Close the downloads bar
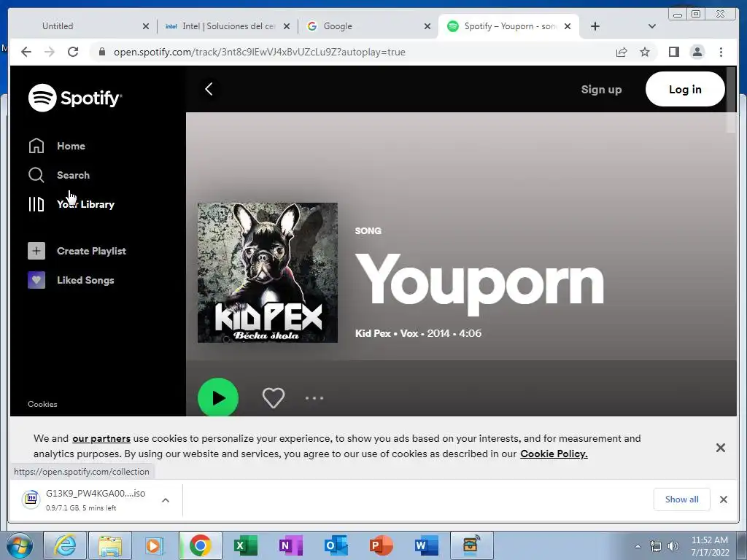The height and width of the screenshot is (560, 747). 723,499
